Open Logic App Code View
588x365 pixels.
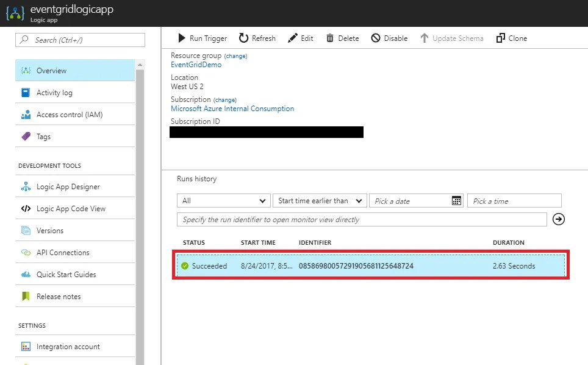tap(75, 209)
